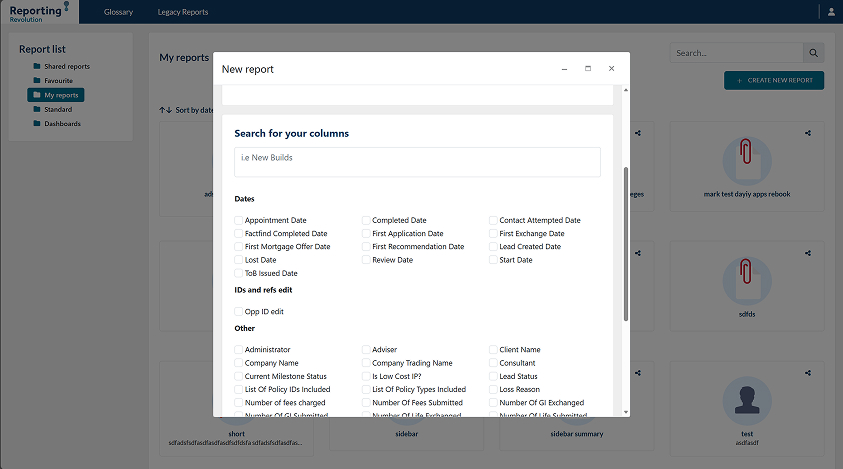This screenshot has width=843, height=469.
Task: Tick Number Of Fees Submitted checkbox
Action: [x=366, y=402]
